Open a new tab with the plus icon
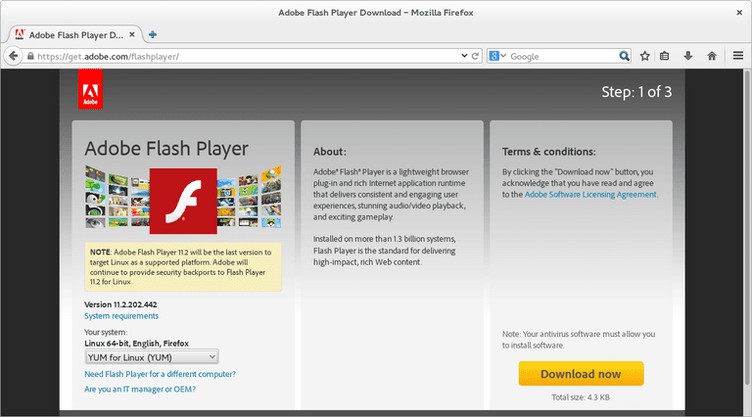The width and height of the screenshot is (752, 417). [153, 35]
